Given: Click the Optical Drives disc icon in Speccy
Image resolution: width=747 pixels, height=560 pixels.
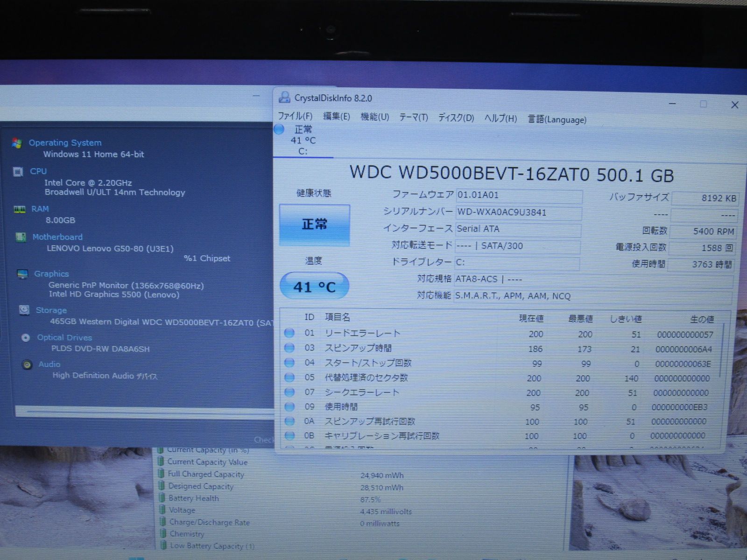Looking at the screenshot, I should (x=26, y=337).
